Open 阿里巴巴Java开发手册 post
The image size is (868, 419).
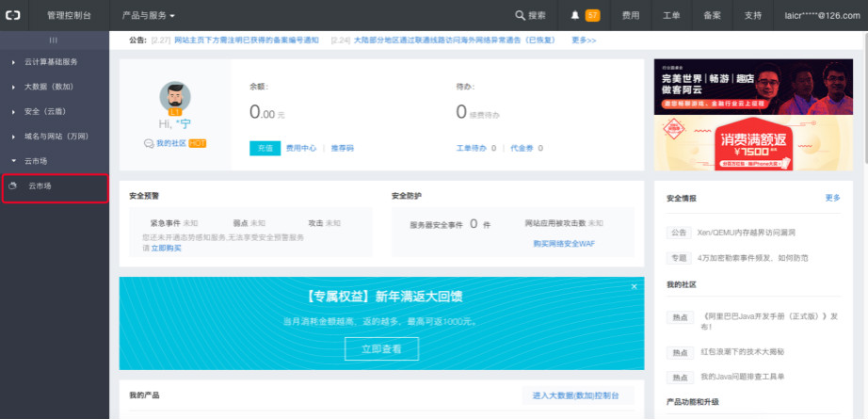[x=769, y=322]
